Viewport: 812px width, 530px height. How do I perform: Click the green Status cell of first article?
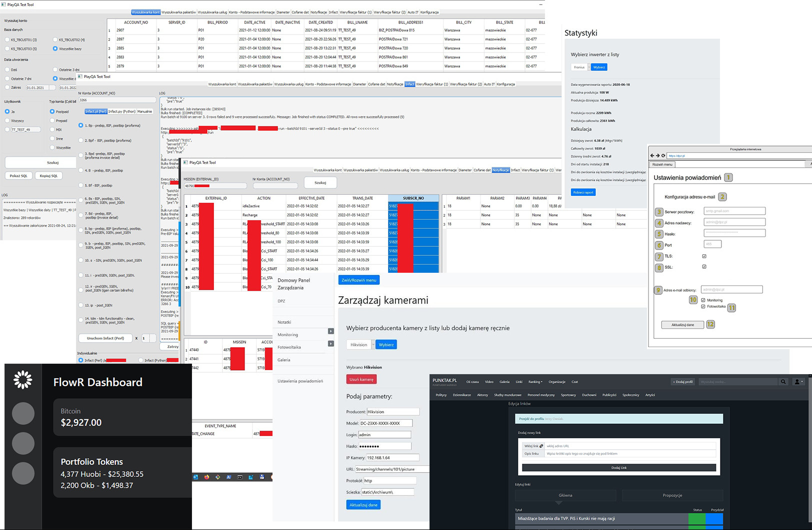click(x=696, y=519)
